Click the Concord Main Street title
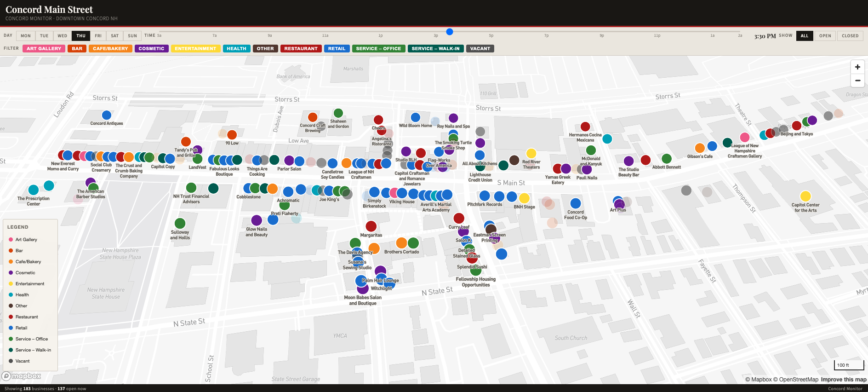The height and width of the screenshot is (392, 868). (49, 10)
